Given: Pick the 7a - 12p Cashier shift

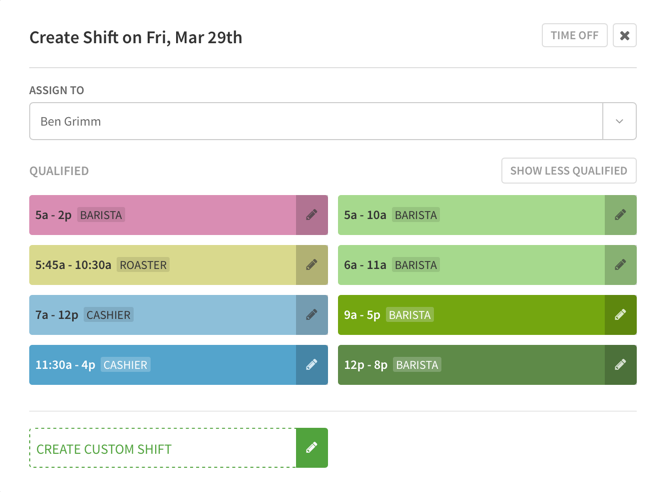Looking at the screenshot, I should pyautogui.click(x=163, y=315).
